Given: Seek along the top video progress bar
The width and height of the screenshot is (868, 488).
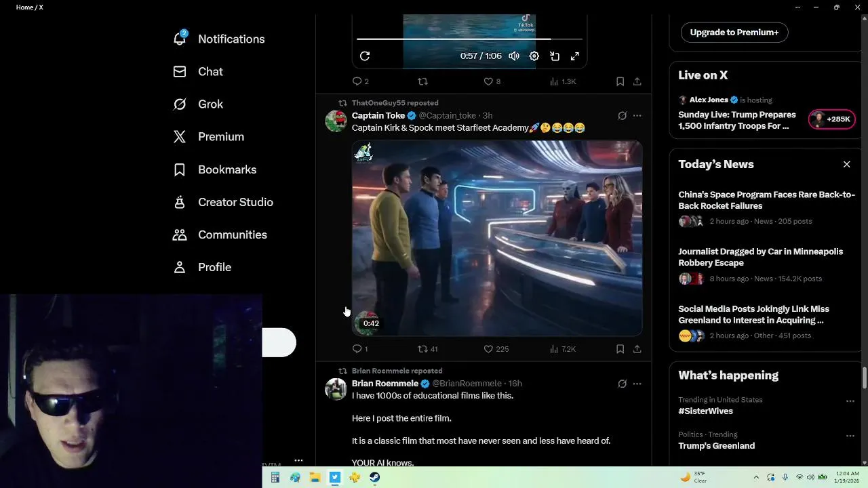Looking at the screenshot, I should click(x=469, y=39).
